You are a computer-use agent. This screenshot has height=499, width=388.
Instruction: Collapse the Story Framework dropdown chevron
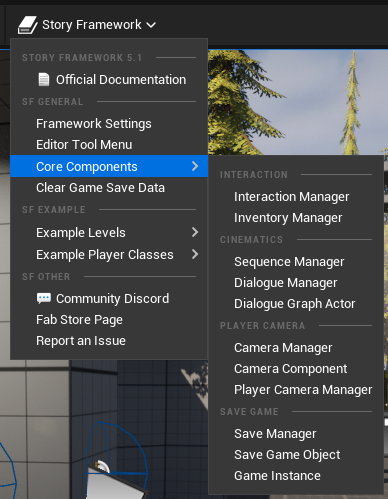click(x=151, y=25)
